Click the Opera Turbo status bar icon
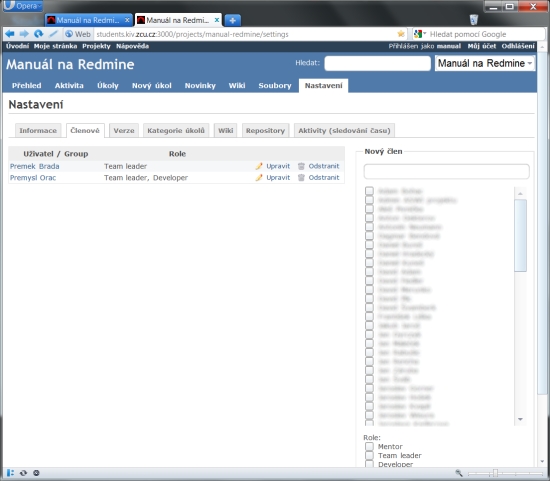 tap(36, 473)
